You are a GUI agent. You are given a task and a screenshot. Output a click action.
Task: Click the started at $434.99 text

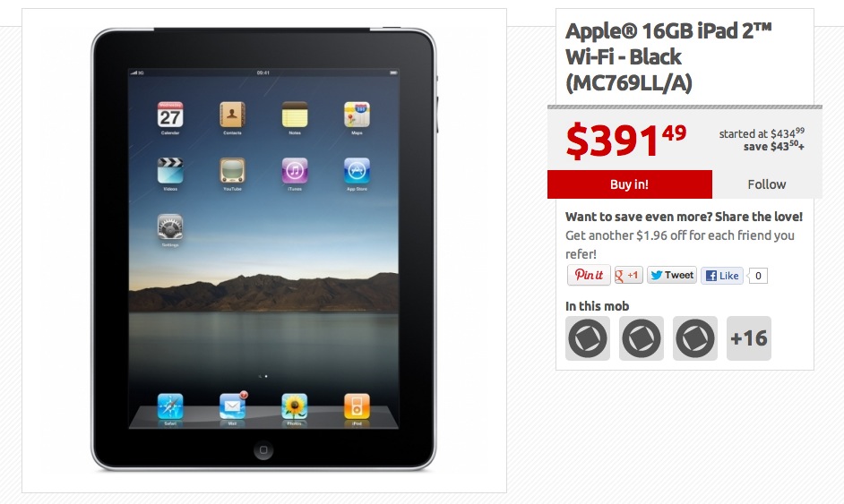pyautogui.click(x=762, y=133)
